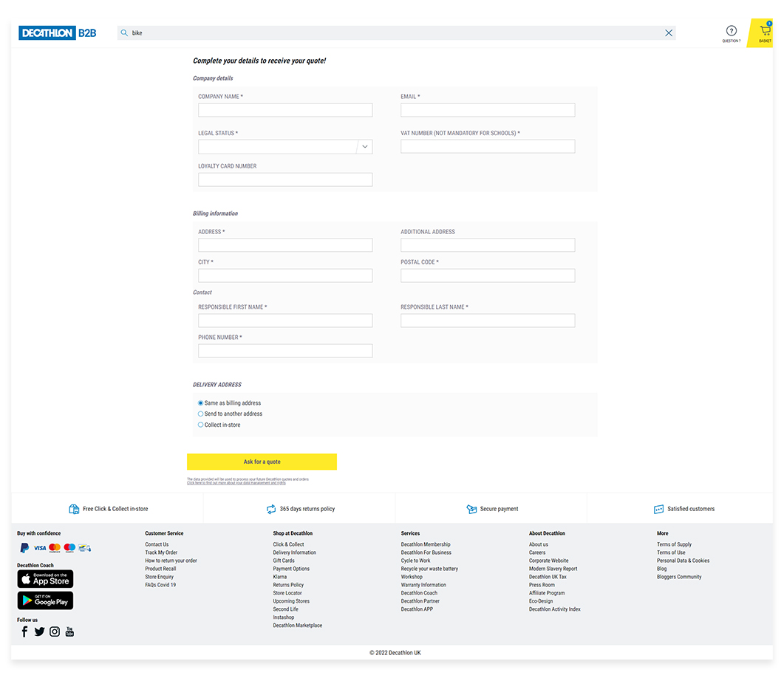Click the Question help icon
This screenshot has height=695, width=784.
tap(731, 31)
